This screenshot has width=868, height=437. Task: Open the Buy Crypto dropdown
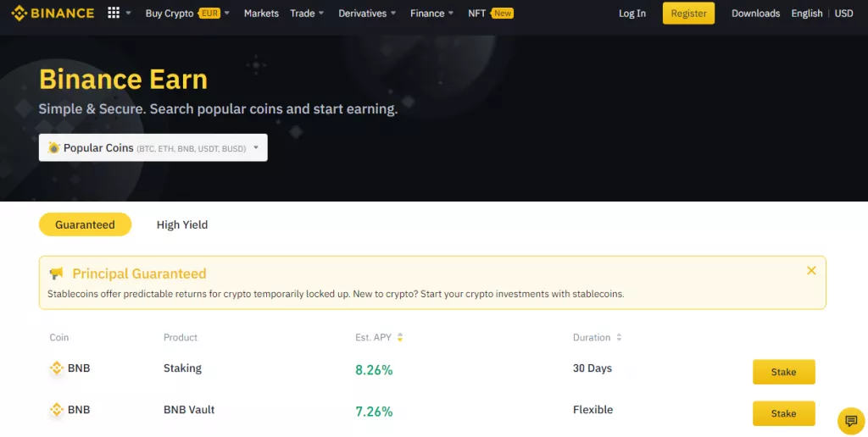point(187,14)
